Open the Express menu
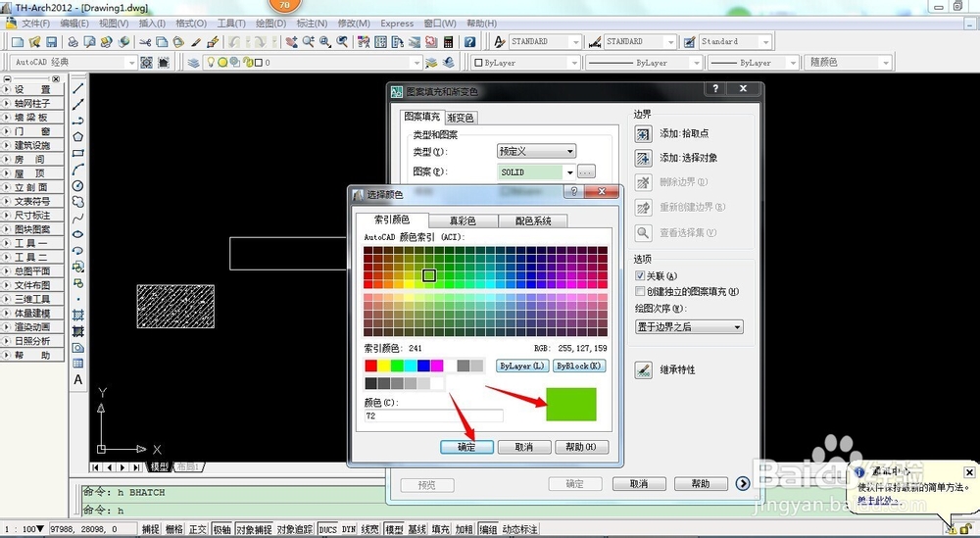This screenshot has width=980, height=538. [397, 24]
